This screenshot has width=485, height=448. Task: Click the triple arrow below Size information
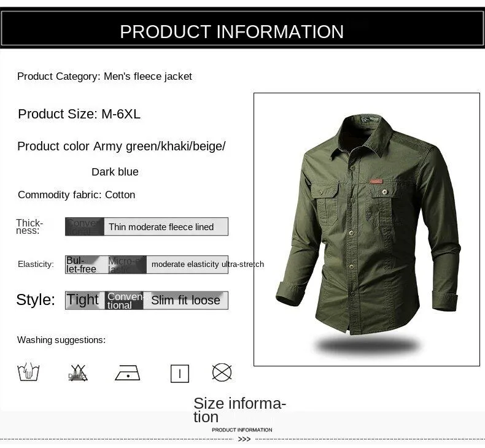(x=244, y=439)
